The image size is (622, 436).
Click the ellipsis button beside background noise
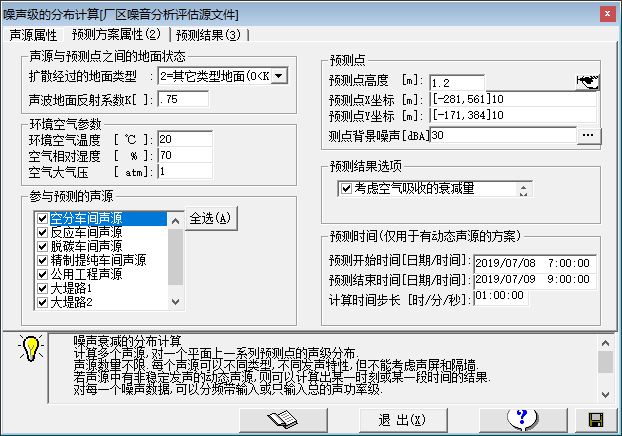click(x=589, y=136)
